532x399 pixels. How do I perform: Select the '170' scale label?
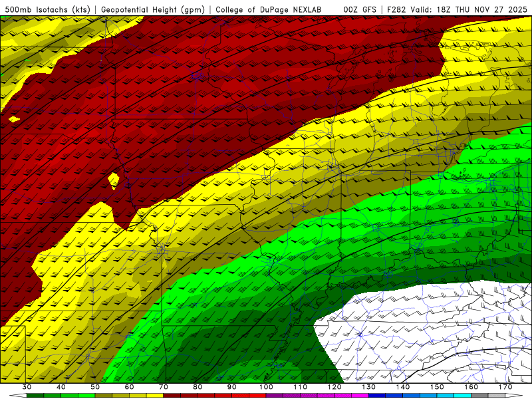(505, 387)
